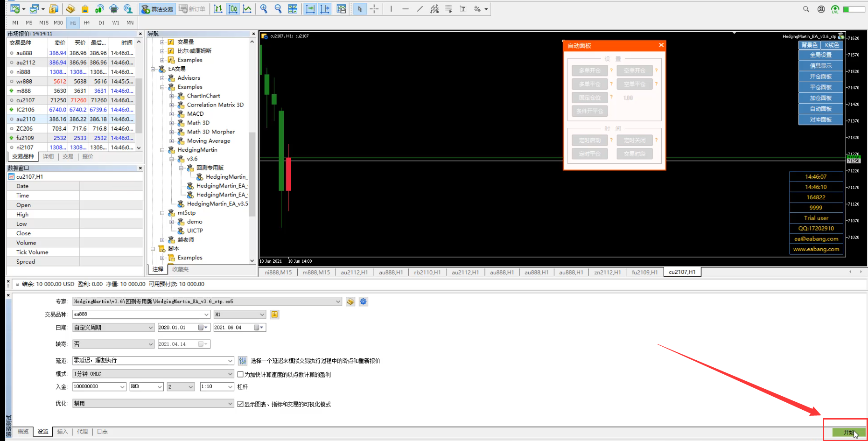
Task: Select the trendline drawing tool
Action: click(420, 9)
